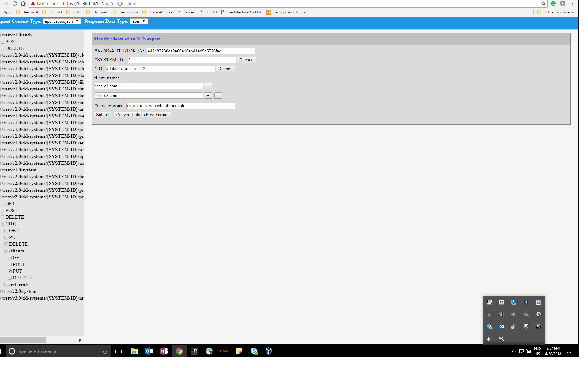
Task: Open the Bluetooth tray icon
Action: tap(526, 302)
